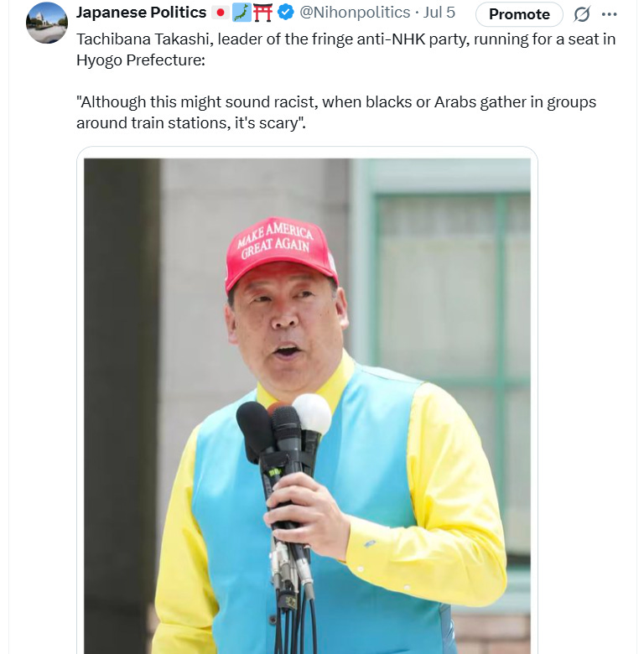Image resolution: width=644 pixels, height=654 pixels.
Task: Click the Jul 5 post timestamp
Action: [x=439, y=13]
